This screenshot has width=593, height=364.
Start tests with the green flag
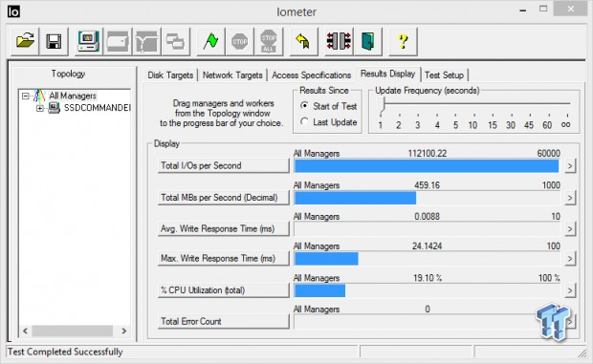tap(211, 41)
